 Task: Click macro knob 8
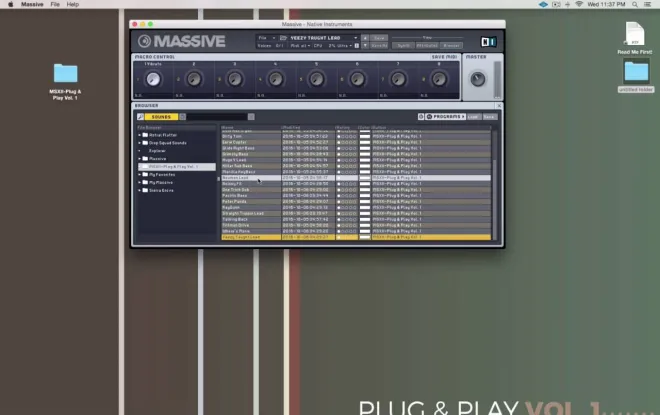pyautogui.click(x=439, y=79)
